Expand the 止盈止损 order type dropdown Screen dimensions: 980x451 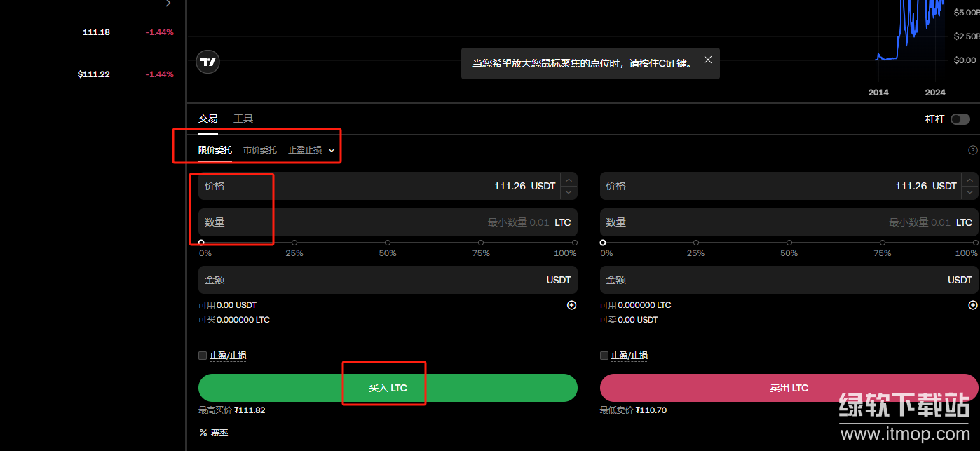point(332,150)
